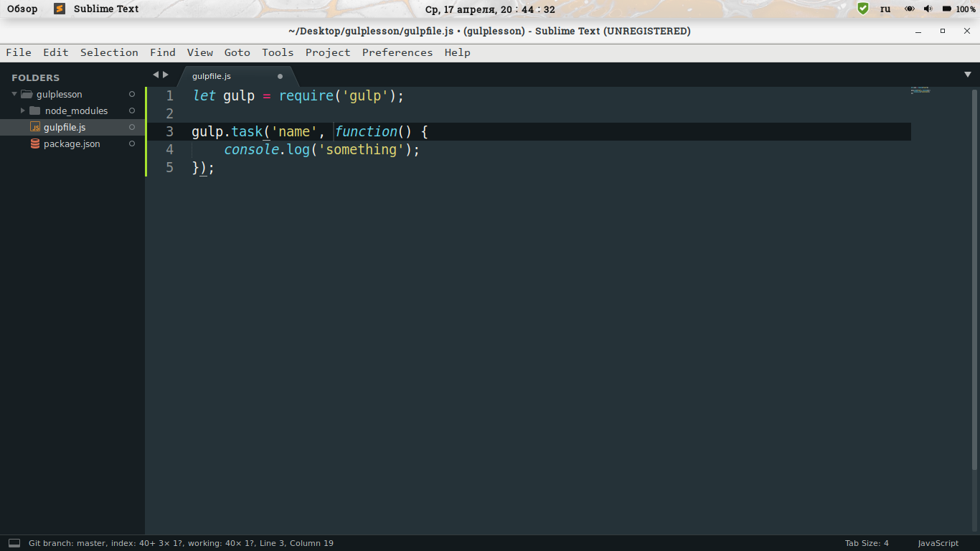
Task: Place cursor on 'require' in line 1
Action: click(x=306, y=95)
